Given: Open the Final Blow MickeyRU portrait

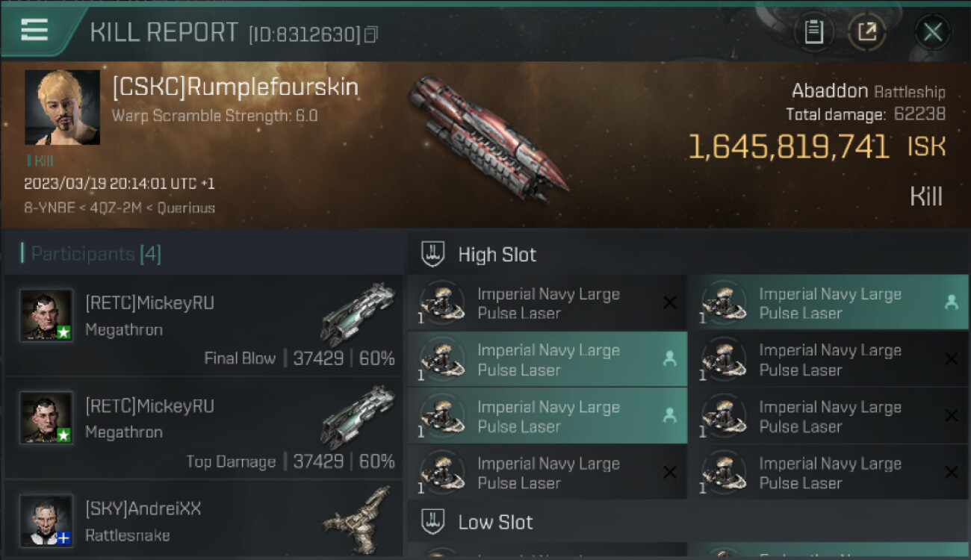Looking at the screenshot, I should coord(46,315).
